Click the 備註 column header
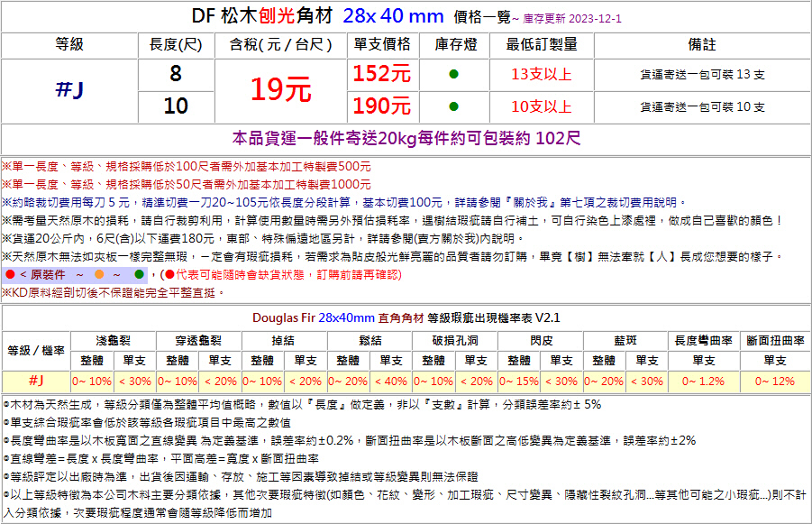The width and height of the screenshot is (812, 524). click(702, 44)
